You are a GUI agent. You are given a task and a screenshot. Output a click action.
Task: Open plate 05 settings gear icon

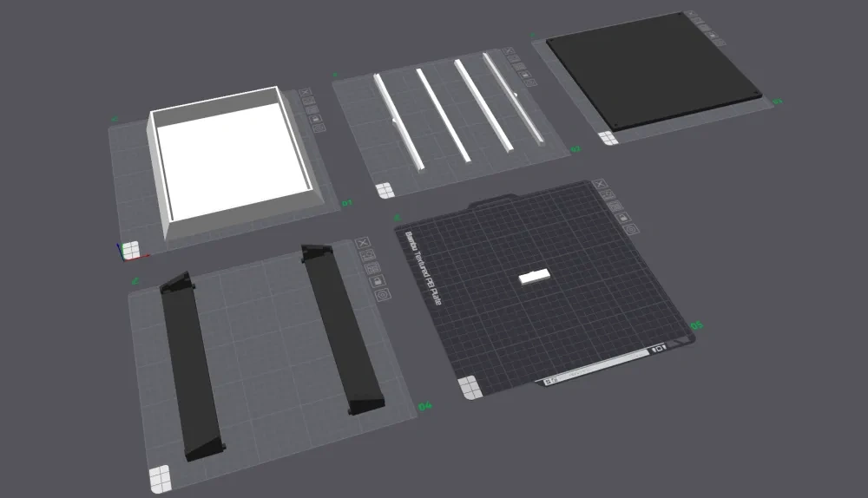pyautogui.click(x=632, y=230)
